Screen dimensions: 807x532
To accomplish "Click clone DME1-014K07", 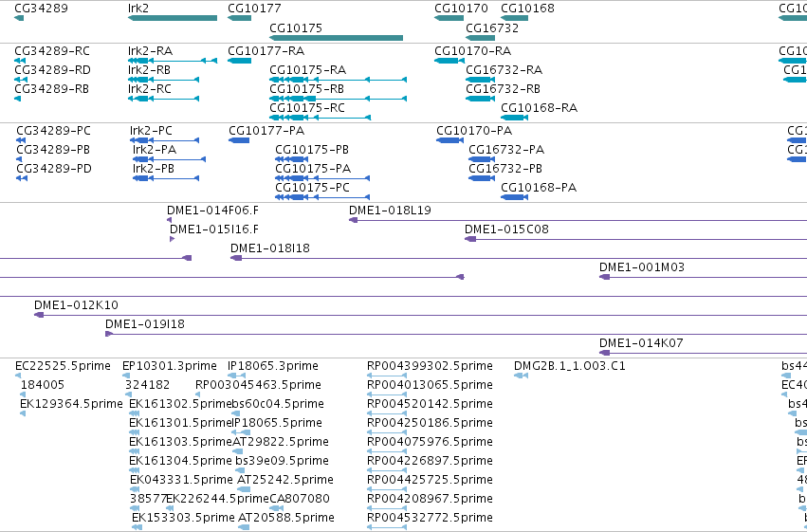I will (x=703, y=354).
